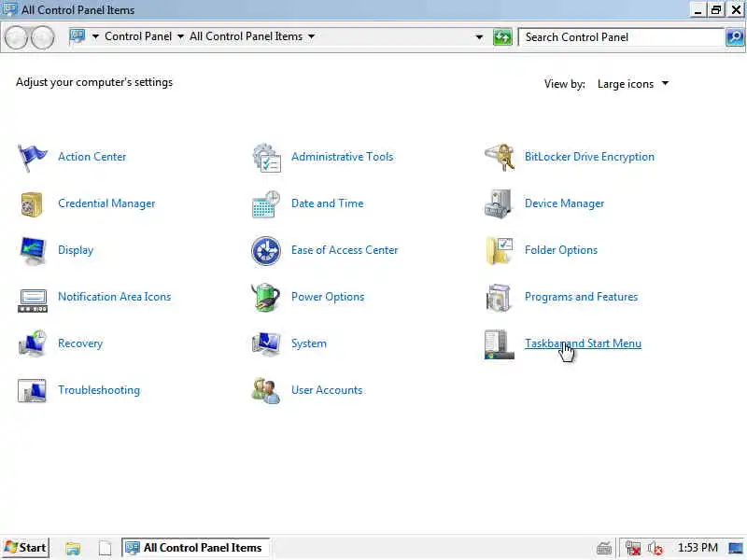Open the Notification Area Icons link

[114, 297]
